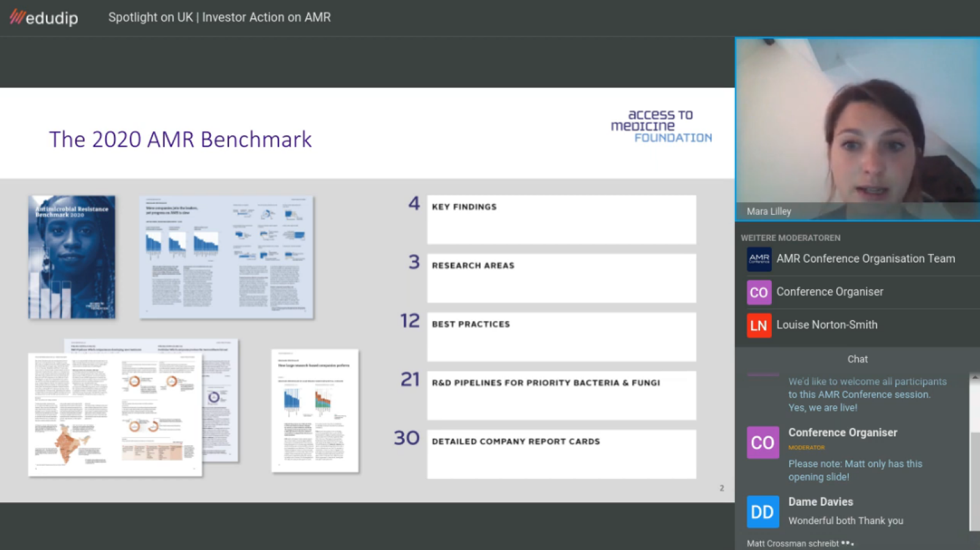Open the Chat panel header
This screenshot has height=550, width=980.
pyautogui.click(x=857, y=360)
